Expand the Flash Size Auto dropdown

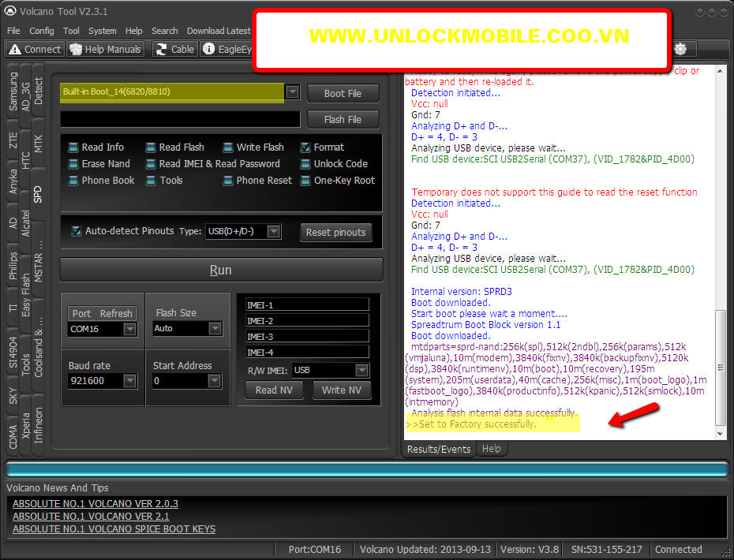[x=215, y=328]
